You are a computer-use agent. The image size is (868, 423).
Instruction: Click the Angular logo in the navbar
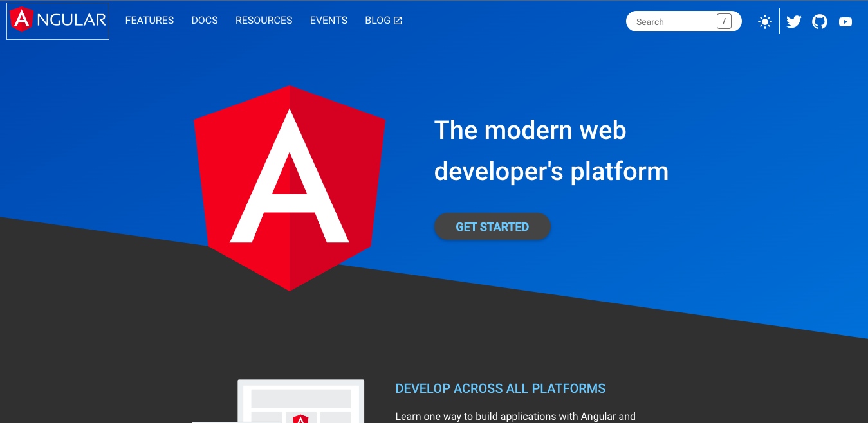(58, 21)
